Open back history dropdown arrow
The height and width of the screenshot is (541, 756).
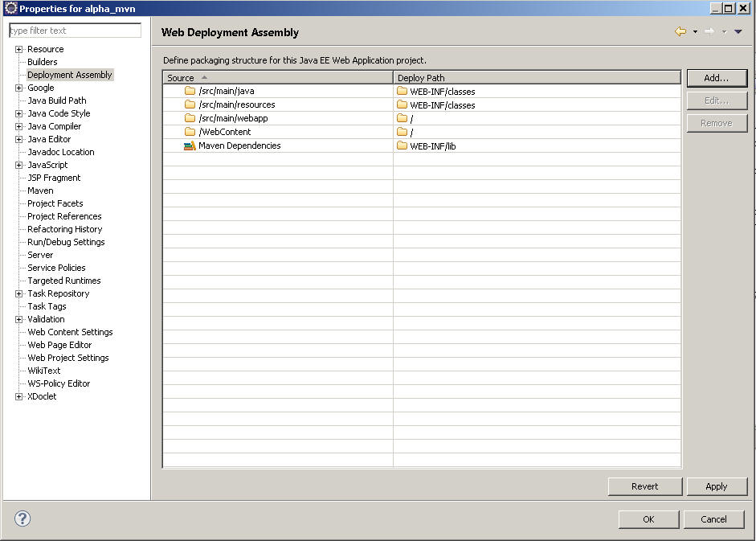coord(695,31)
